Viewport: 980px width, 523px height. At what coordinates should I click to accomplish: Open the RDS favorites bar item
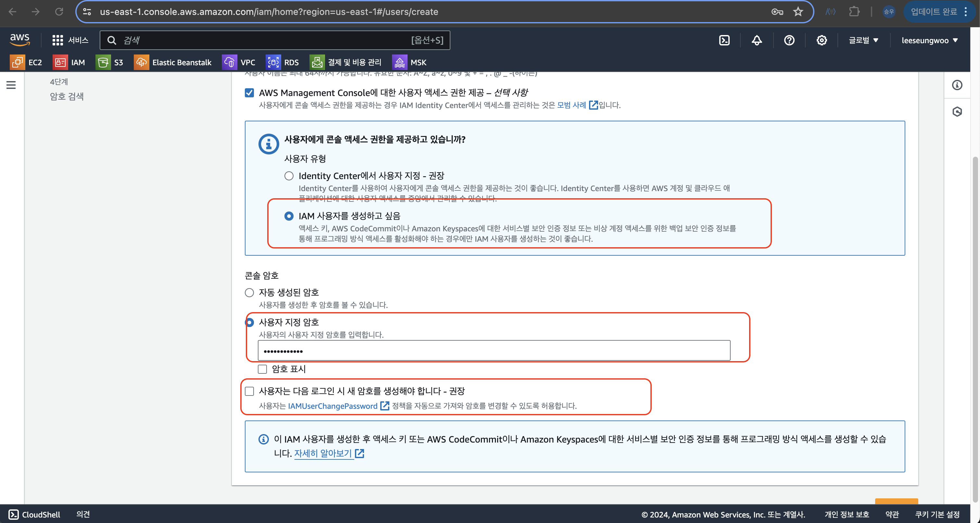(x=282, y=62)
